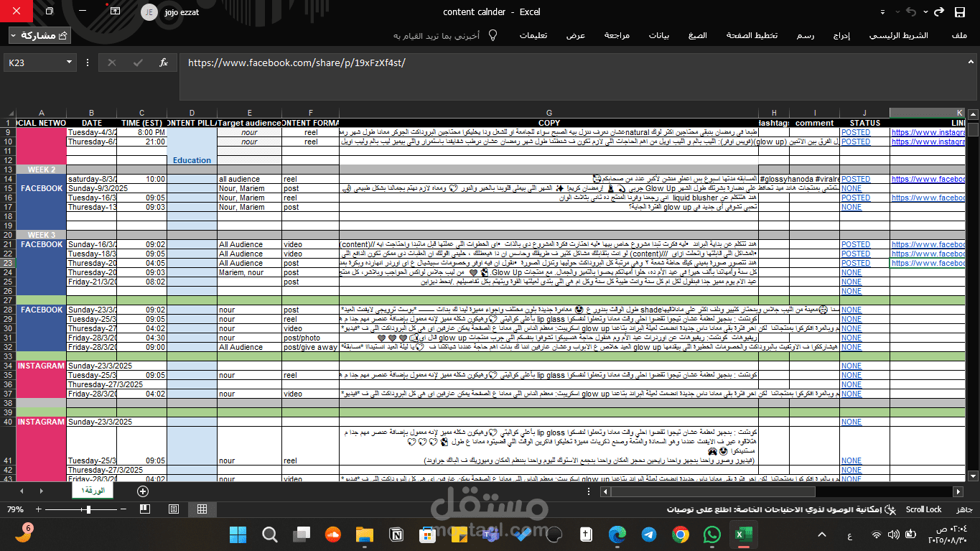Select the WEEK 2 cell
Screen dimensions: 980x551
click(42, 170)
